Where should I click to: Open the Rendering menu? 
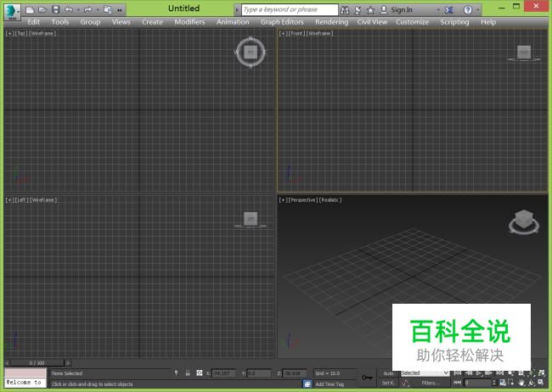coord(331,22)
